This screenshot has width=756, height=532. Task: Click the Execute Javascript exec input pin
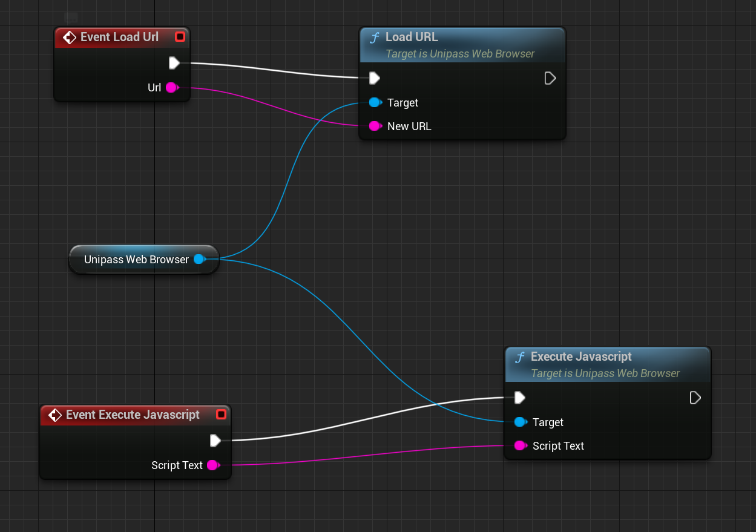tap(519, 398)
